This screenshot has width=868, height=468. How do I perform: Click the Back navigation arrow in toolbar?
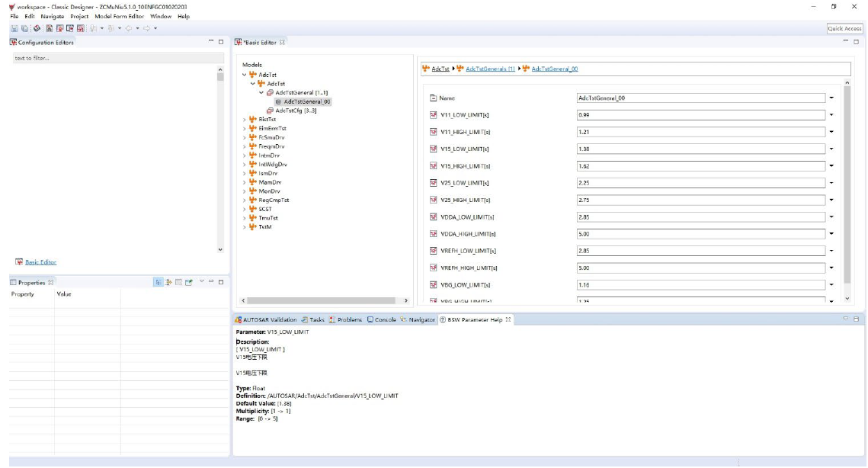(129, 28)
